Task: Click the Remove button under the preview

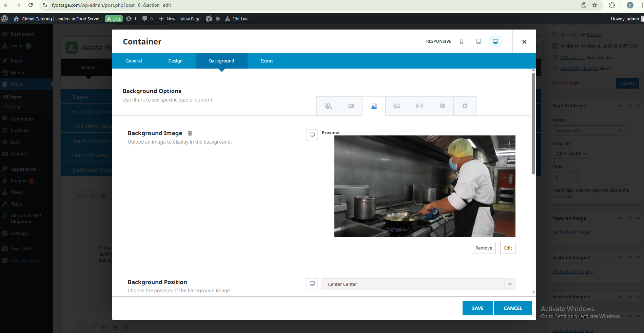Action: (483, 248)
